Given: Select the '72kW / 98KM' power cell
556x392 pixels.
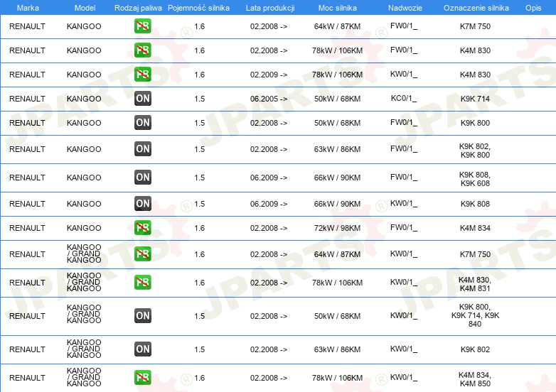Looking at the screenshot, I should (x=337, y=228).
